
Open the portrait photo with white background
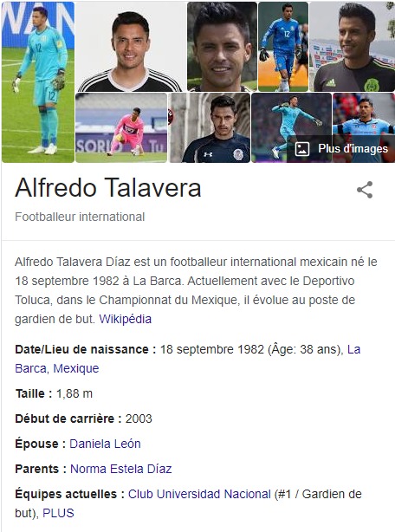click(131, 47)
